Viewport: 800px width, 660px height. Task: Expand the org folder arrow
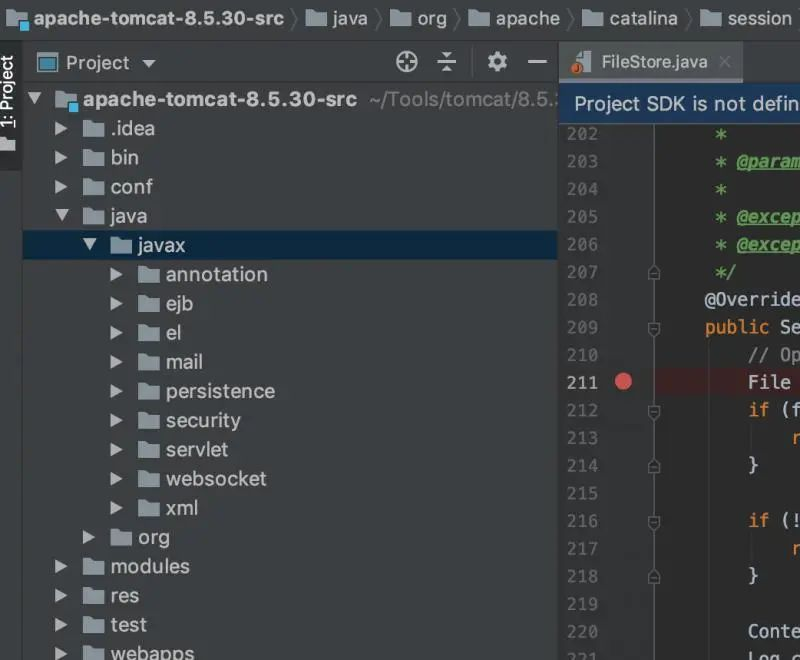click(89, 537)
